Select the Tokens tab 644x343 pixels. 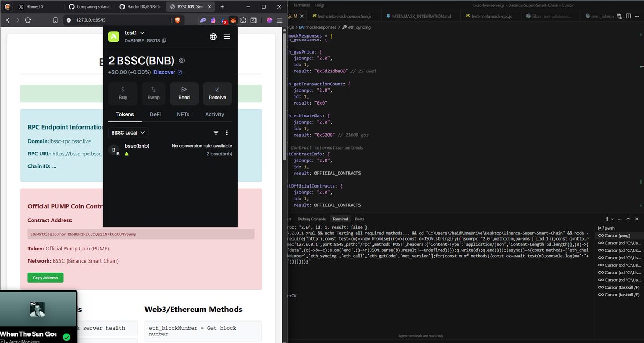coord(125,114)
